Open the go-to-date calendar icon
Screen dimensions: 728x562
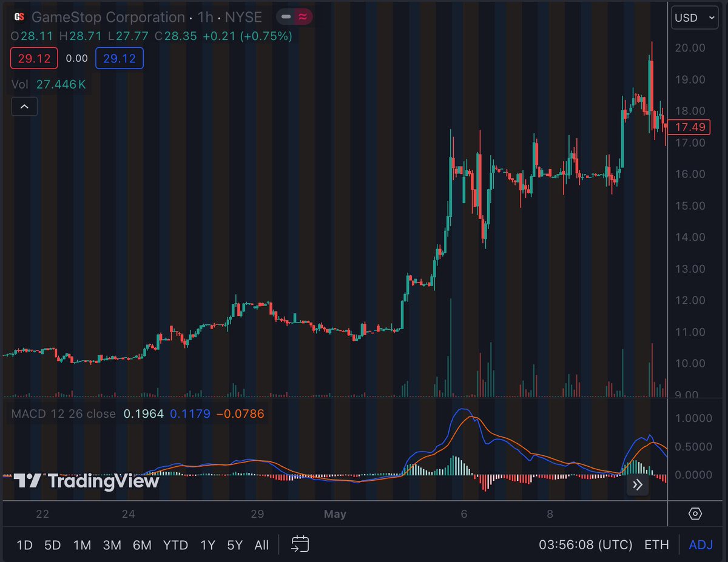tap(300, 544)
